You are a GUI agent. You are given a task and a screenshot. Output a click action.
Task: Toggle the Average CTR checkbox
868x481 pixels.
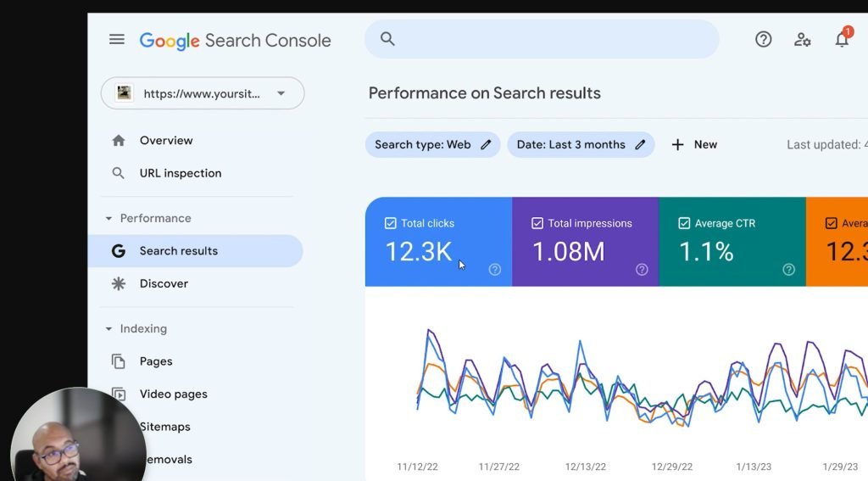tap(684, 223)
